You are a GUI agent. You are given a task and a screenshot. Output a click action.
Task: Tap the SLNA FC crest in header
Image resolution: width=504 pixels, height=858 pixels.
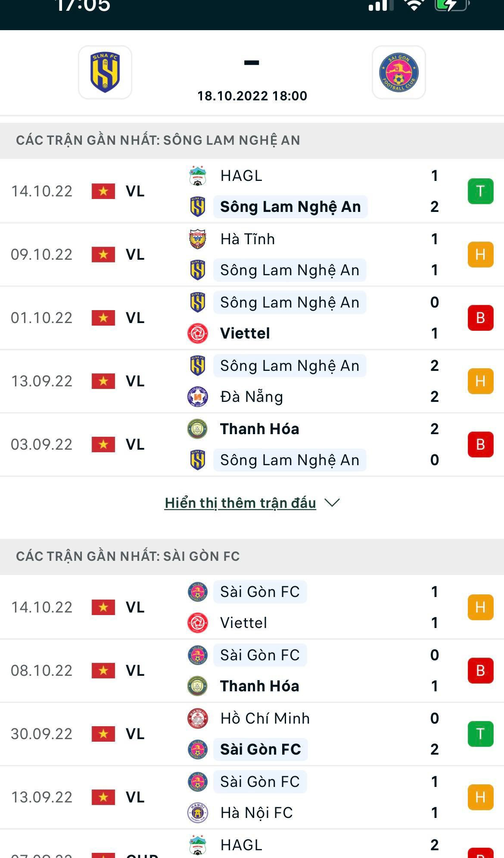tap(105, 72)
